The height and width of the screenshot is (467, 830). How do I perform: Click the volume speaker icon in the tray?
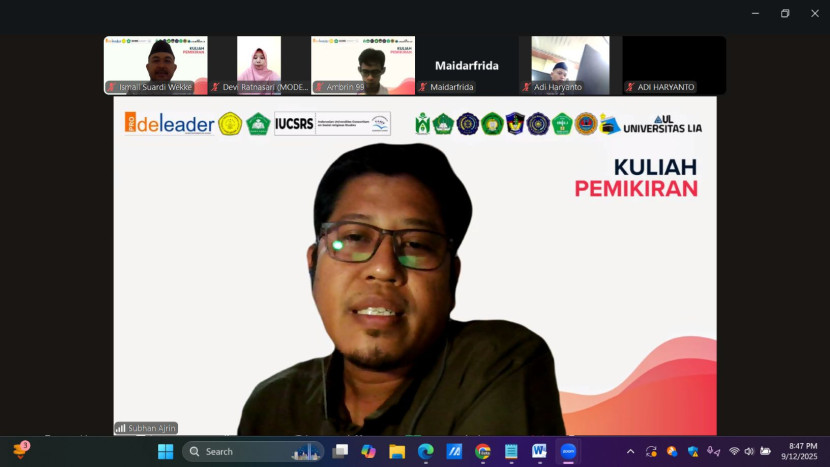[x=749, y=451]
